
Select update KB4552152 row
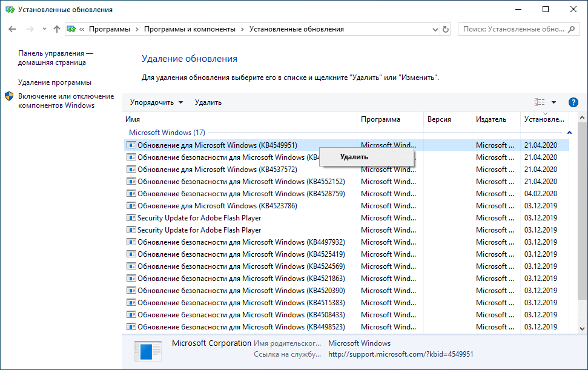click(346, 182)
